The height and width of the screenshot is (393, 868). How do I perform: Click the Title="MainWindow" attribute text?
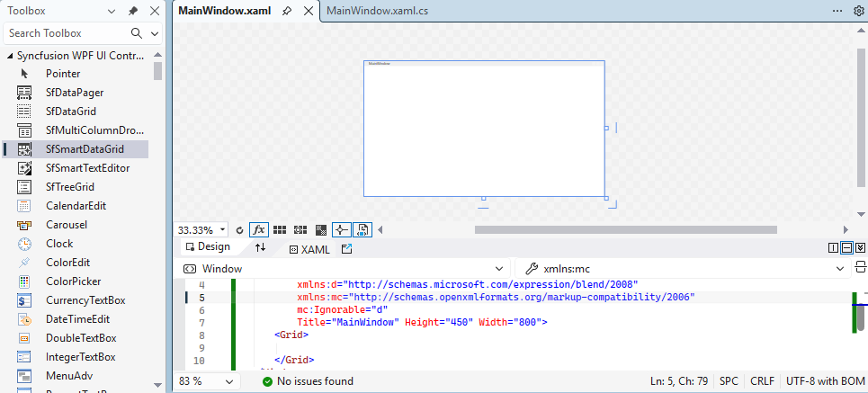pyautogui.click(x=348, y=322)
